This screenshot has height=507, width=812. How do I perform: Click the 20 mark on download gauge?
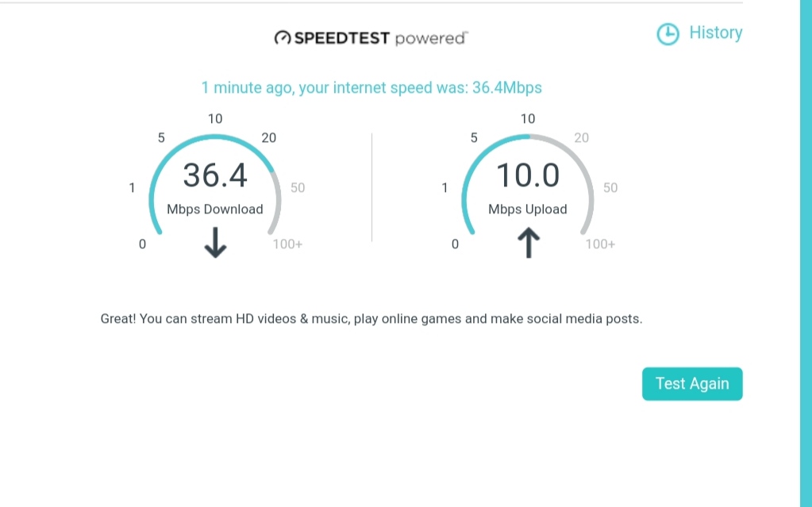point(268,137)
